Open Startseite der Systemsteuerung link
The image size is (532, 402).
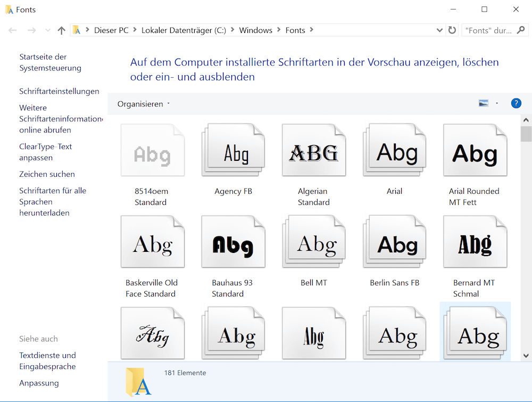pyautogui.click(x=50, y=62)
